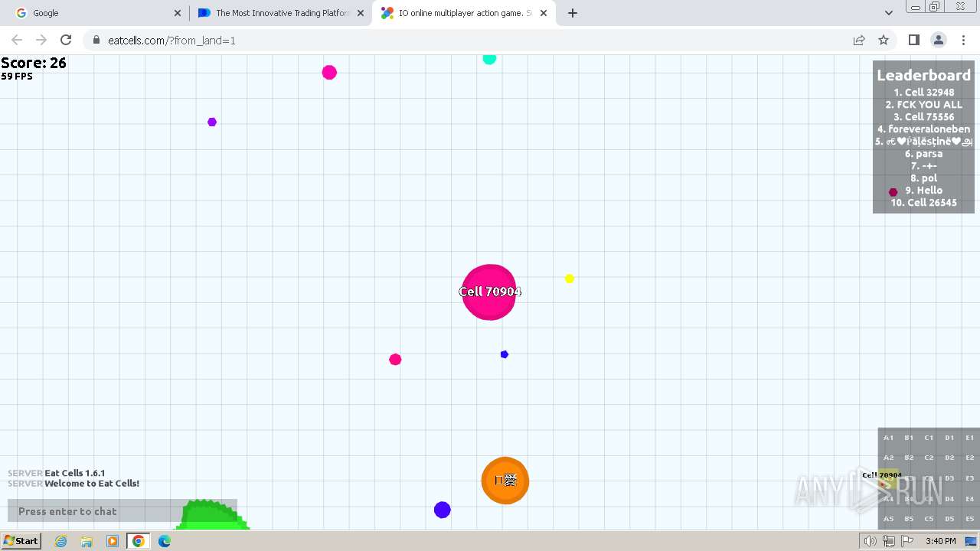Switch to The Most Innovative Trading Platform tab

click(x=281, y=13)
